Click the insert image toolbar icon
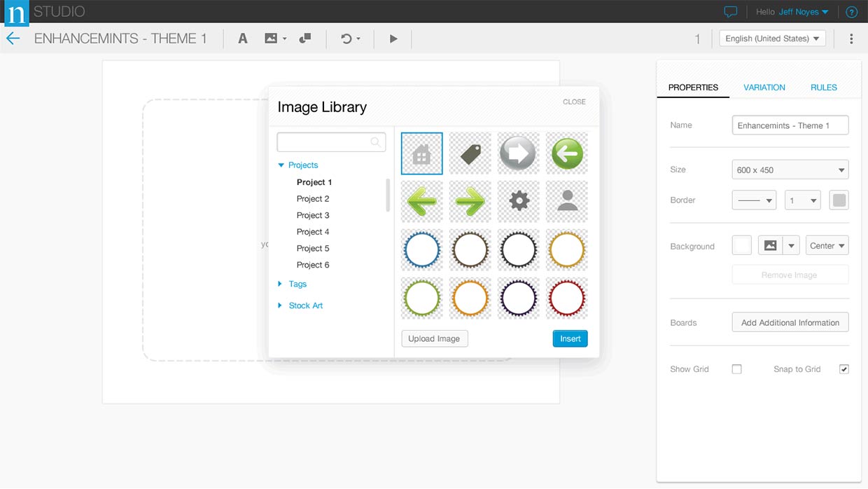The height and width of the screenshot is (489, 868). (271, 39)
